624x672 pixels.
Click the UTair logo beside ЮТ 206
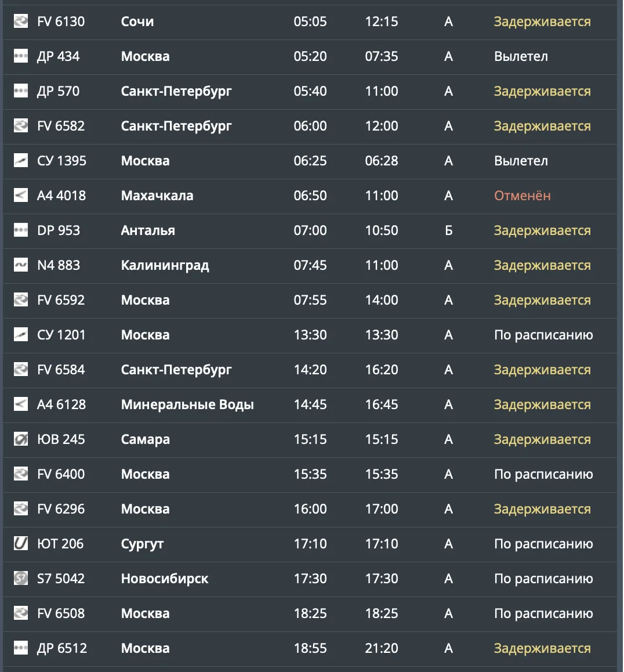pos(20,543)
